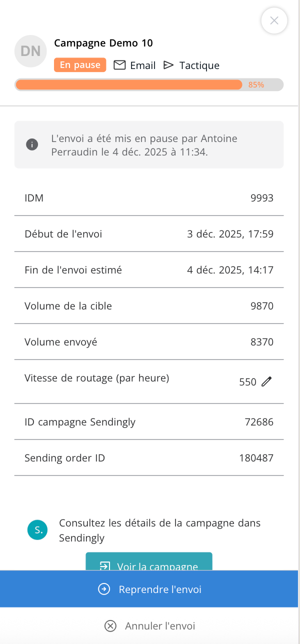Click the X icon in Annuler l'envoi

[110, 626]
